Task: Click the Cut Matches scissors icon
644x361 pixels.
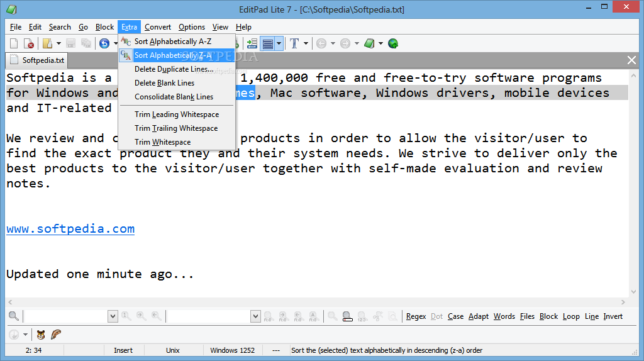Action: point(377,316)
